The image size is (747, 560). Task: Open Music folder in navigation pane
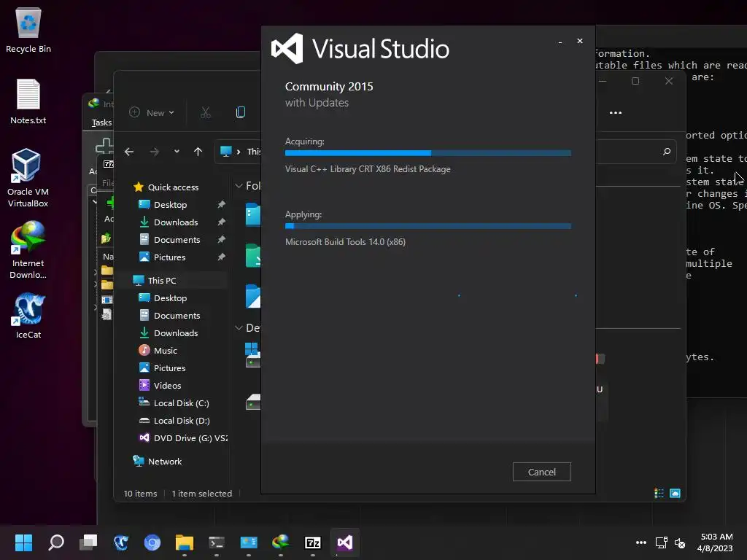(165, 351)
